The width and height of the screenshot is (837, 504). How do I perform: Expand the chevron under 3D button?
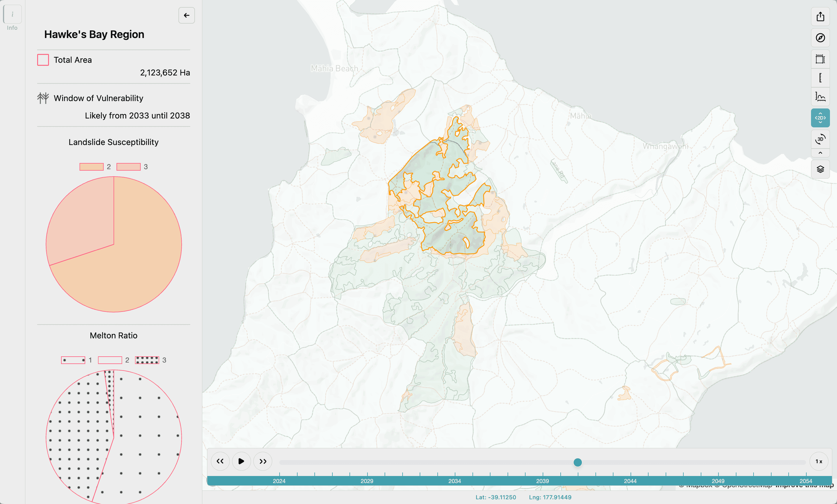coord(820,153)
